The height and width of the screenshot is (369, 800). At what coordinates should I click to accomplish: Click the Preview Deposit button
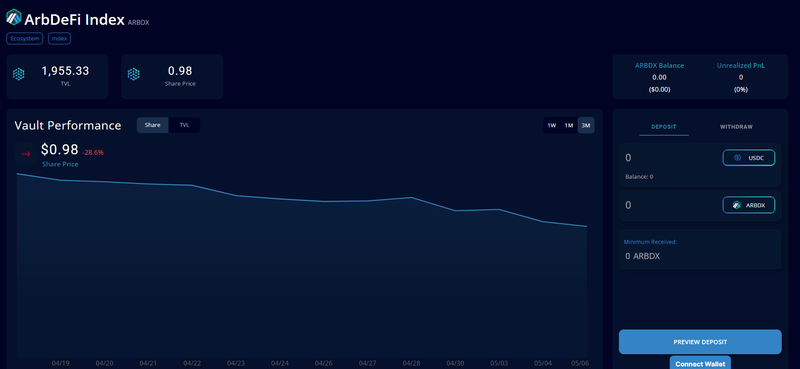700,342
